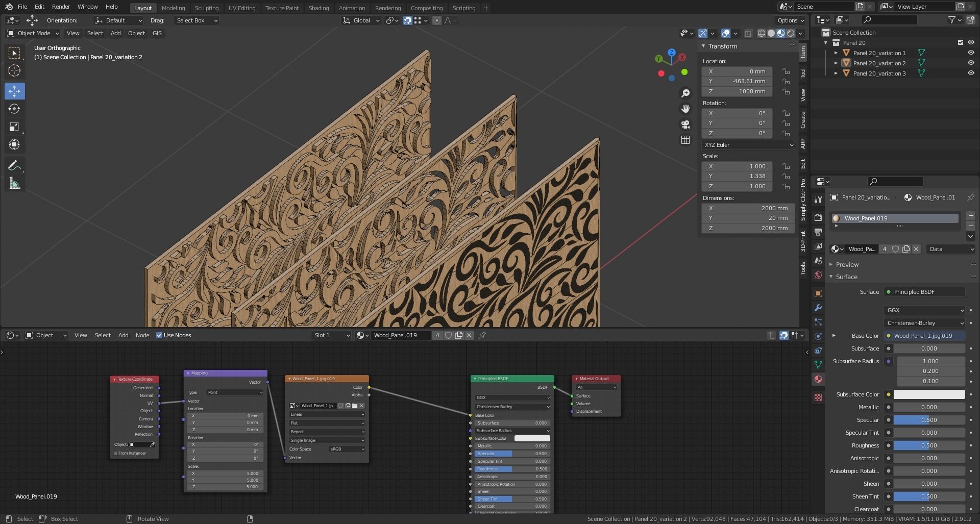The image size is (980, 524).
Task: Open XYZ Euler rotation mode dropdown
Action: click(748, 145)
